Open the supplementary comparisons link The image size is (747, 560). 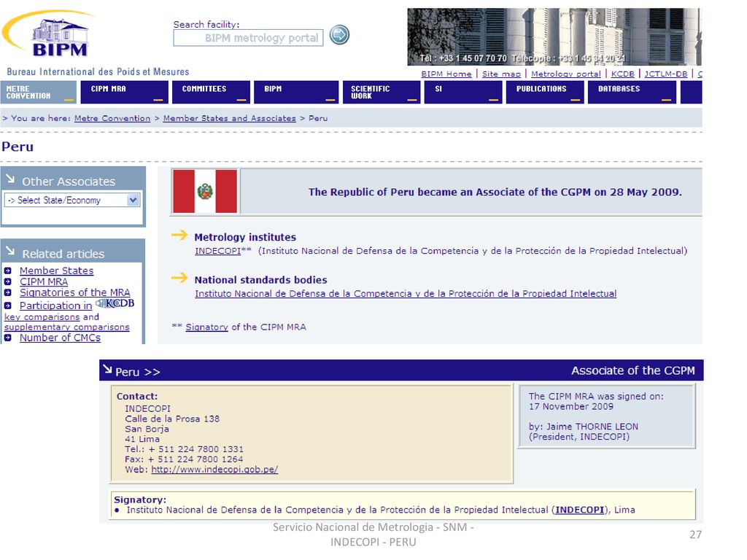point(66,327)
